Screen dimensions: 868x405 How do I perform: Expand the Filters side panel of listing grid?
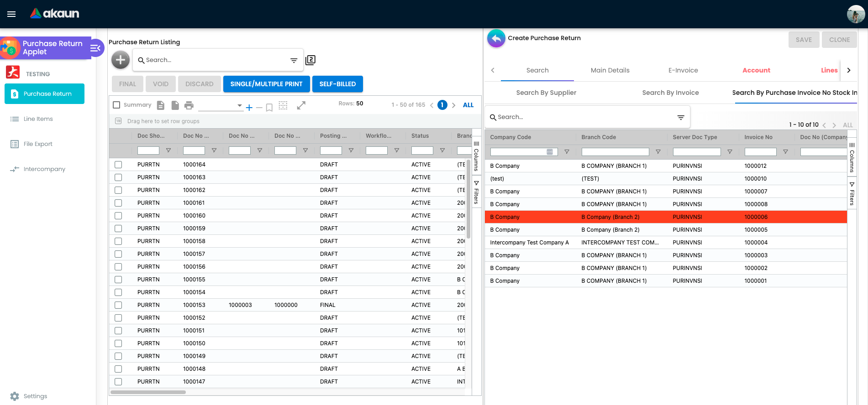coord(476,192)
